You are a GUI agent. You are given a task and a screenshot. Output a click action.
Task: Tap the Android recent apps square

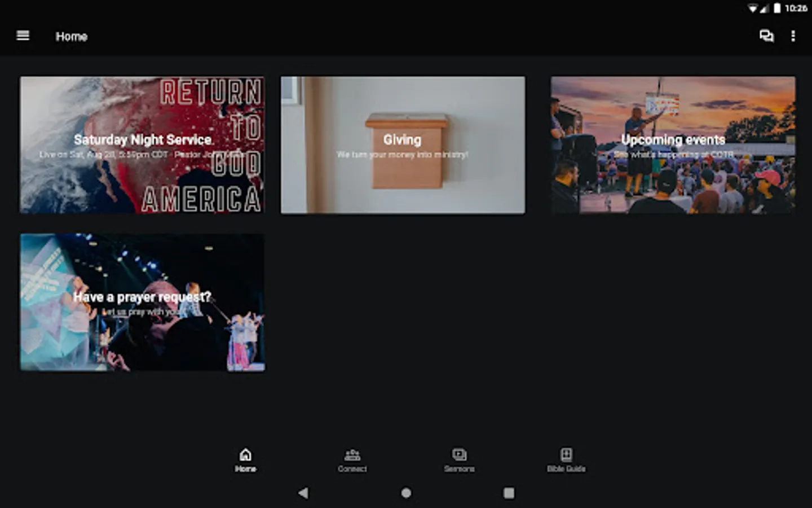509,493
